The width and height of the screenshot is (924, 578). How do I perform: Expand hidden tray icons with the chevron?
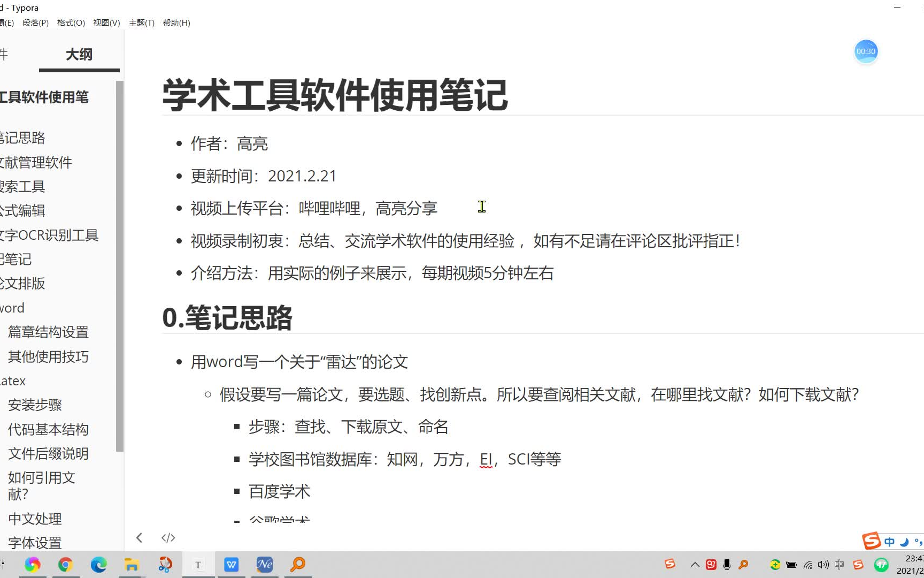(x=695, y=564)
